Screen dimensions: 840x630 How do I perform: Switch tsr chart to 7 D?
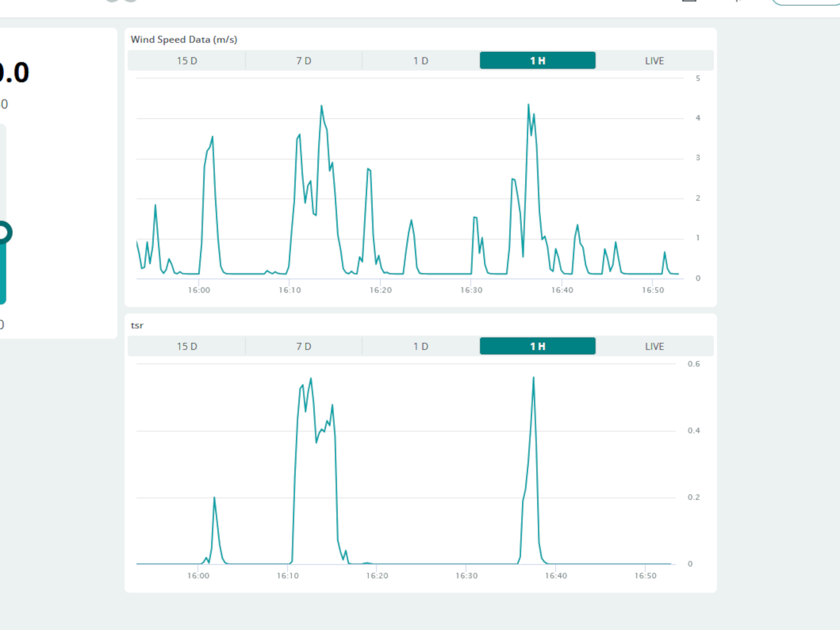[304, 346]
